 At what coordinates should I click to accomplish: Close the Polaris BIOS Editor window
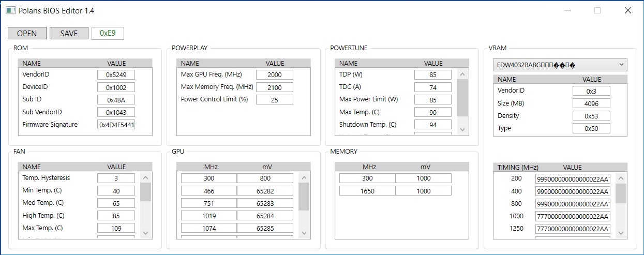(x=627, y=10)
